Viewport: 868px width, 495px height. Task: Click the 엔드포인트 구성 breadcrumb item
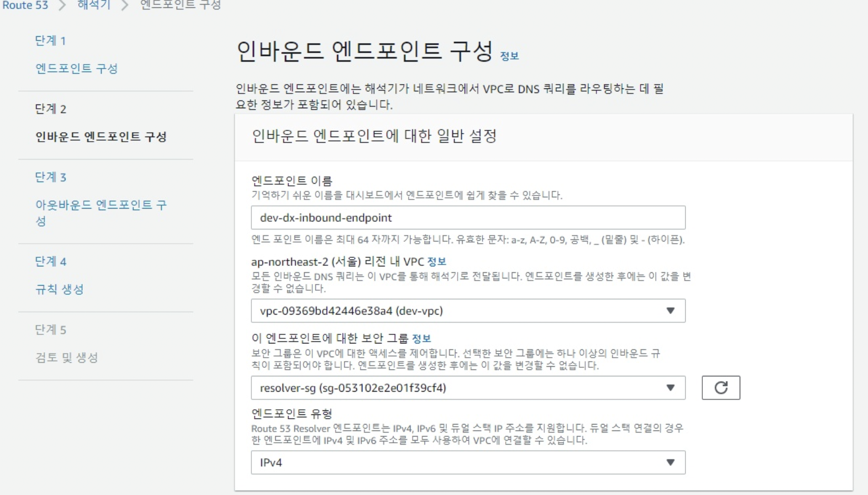tap(180, 5)
